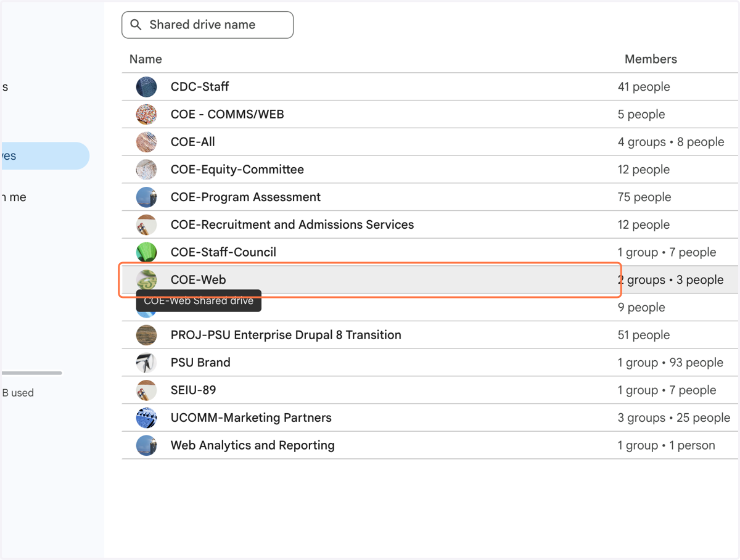
Task: Click the 51 people members cell
Action: (x=644, y=335)
